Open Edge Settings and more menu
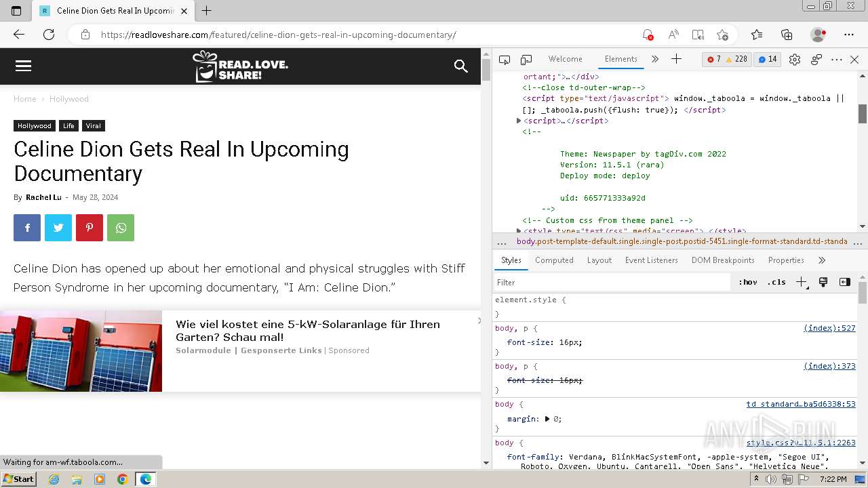 pos(849,35)
